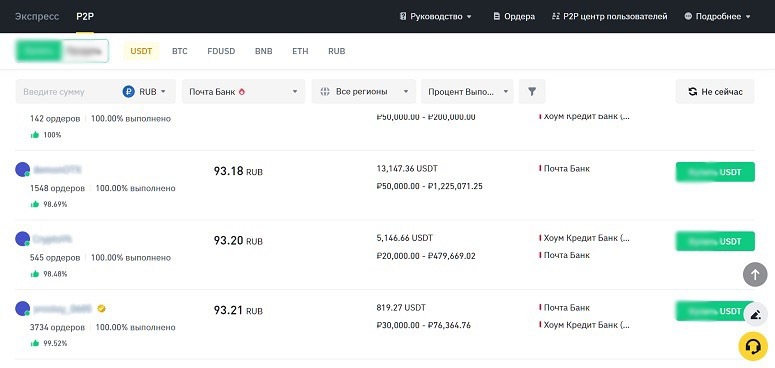Buy USDT from the 93.21 RUB seller
The height and width of the screenshot is (368, 775).
[x=715, y=311]
